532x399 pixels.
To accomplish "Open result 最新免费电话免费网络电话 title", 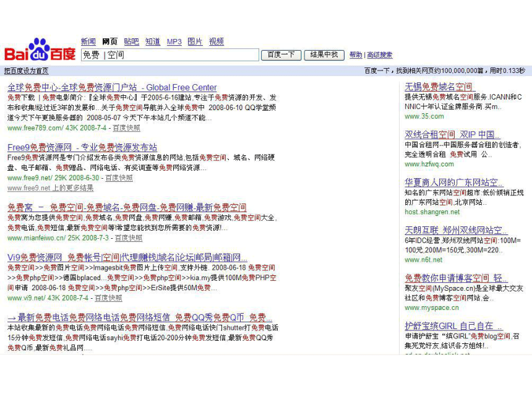I will pyautogui.click(x=140, y=317).
